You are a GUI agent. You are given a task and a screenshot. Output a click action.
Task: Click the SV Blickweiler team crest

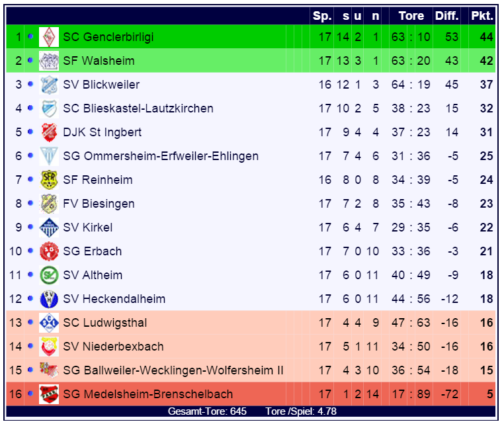point(49,85)
